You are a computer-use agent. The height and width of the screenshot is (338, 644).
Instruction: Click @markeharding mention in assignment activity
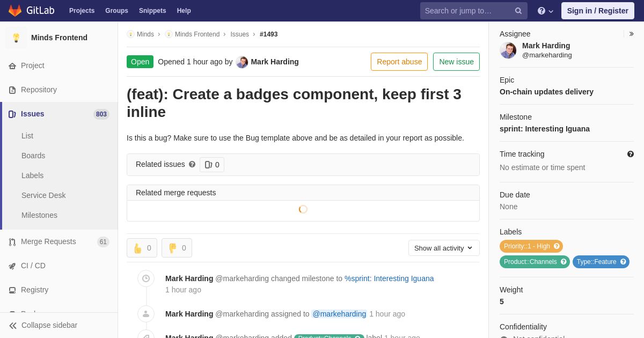(339, 314)
